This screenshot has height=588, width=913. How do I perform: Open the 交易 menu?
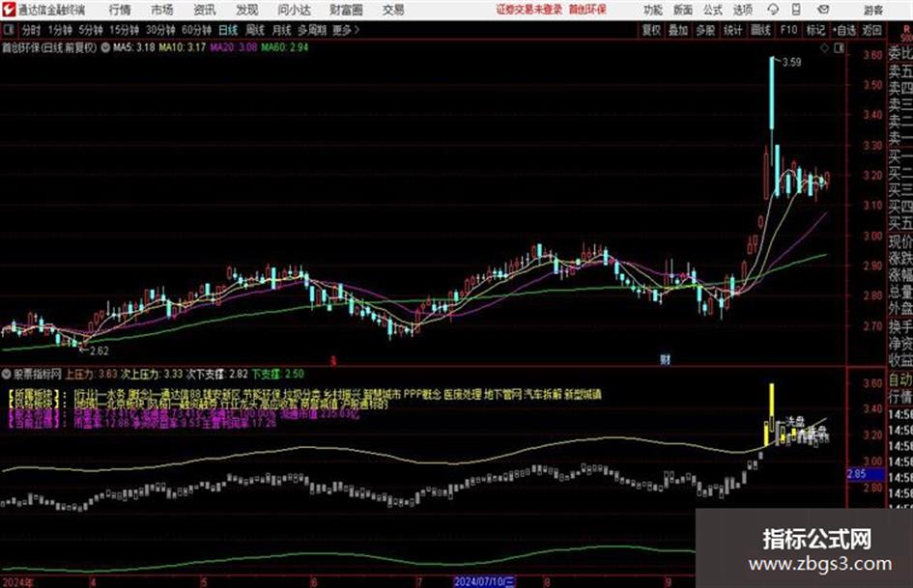pos(393,10)
